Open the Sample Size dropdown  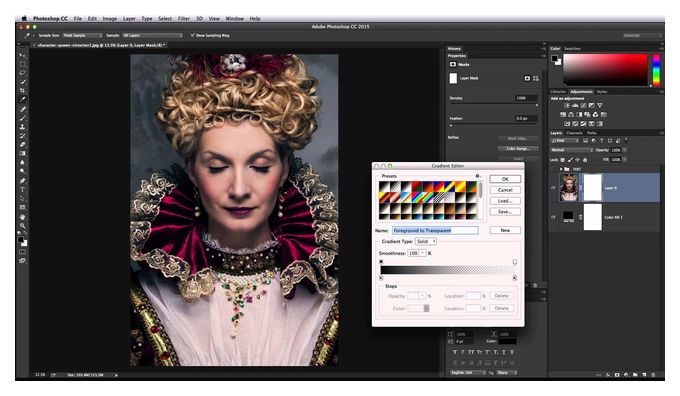82,35
